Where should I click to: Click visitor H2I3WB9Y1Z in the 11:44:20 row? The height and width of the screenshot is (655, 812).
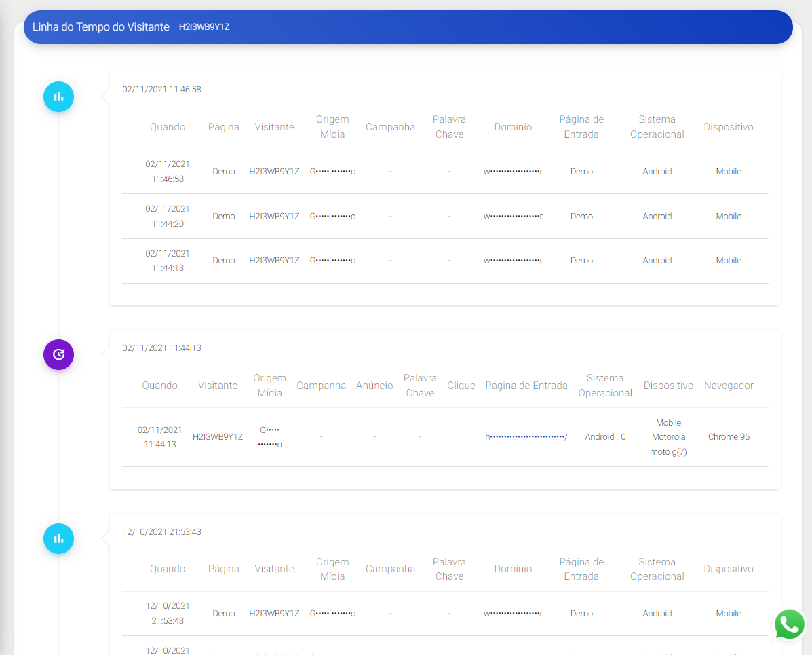[274, 216]
